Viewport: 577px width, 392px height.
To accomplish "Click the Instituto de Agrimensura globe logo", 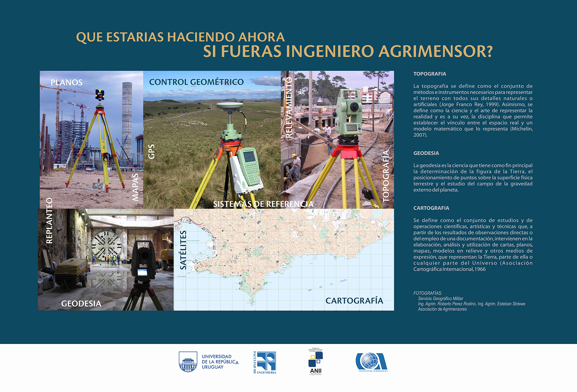I will point(372,362).
